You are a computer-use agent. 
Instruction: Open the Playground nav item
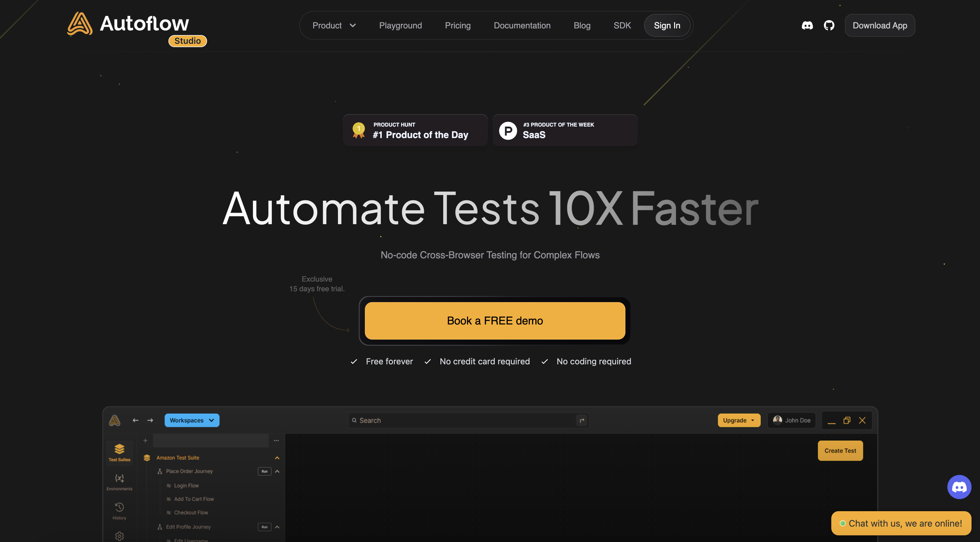click(x=400, y=25)
